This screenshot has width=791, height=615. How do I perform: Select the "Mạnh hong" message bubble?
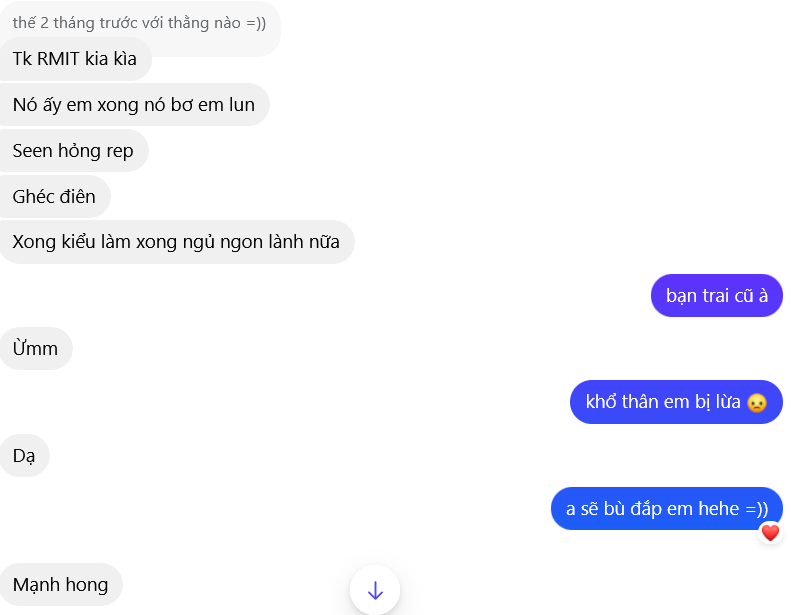pyautogui.click(x=60, y=585)
